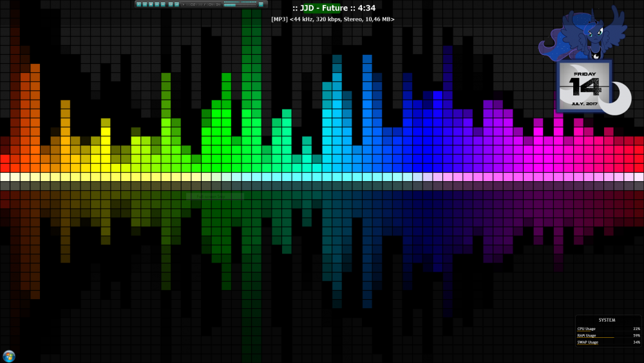Click the sixth button in player toolbar

[171, 5]
